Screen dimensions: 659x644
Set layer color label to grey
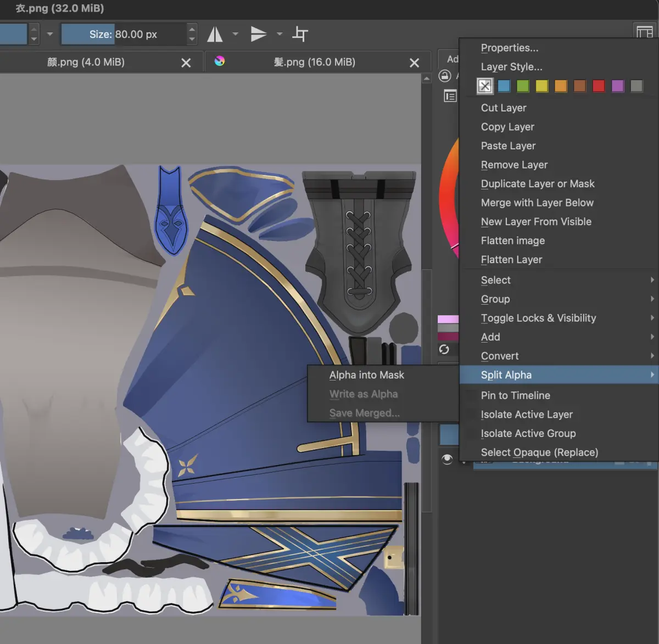(636, 86)
